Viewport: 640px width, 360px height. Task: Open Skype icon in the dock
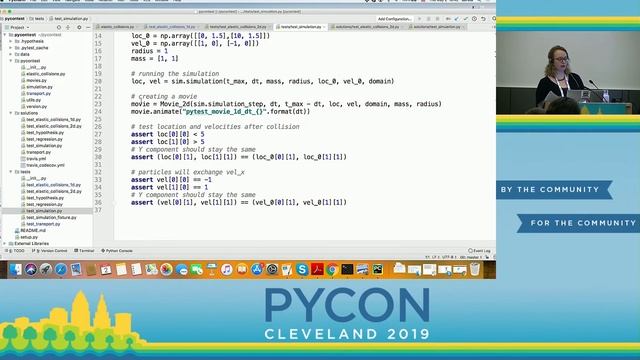(302, 270)
